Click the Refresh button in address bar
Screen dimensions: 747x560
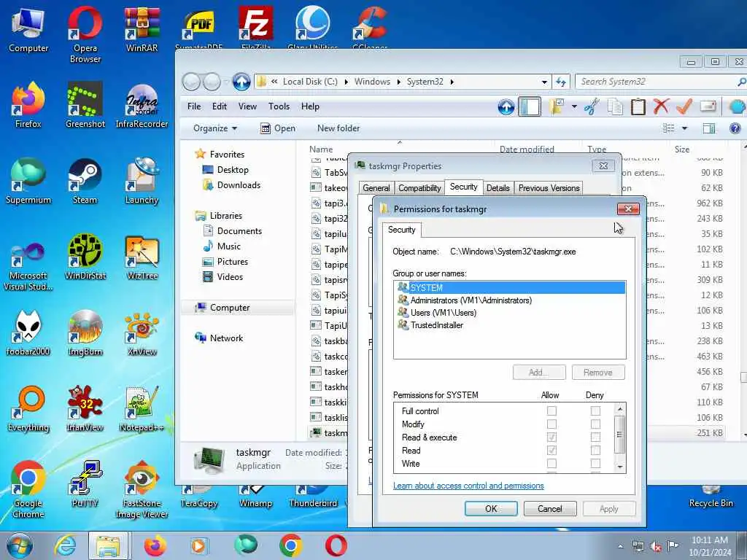561,82
